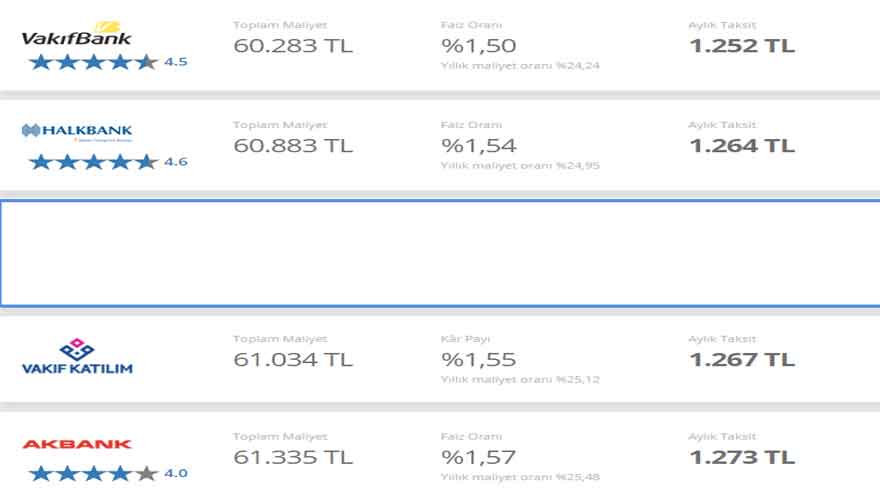Click the VakıfBank logo
The height and width of the screenshot is (495, 880).
[x=76, y=34]
